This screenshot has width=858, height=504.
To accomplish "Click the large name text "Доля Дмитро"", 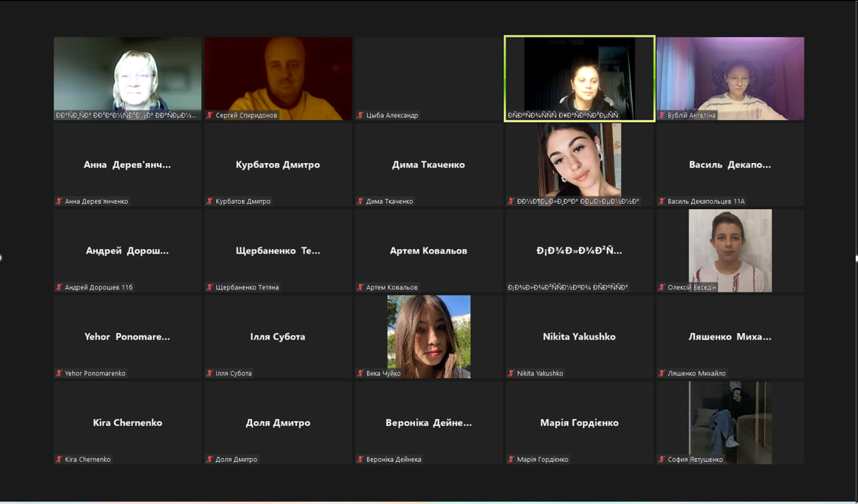I will pos(278,423).
